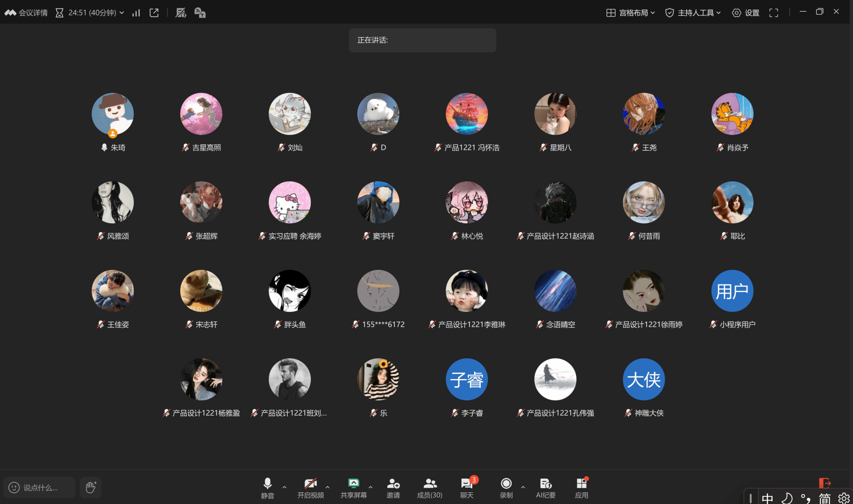Click the red leave meeting icon

coord(825,483)
